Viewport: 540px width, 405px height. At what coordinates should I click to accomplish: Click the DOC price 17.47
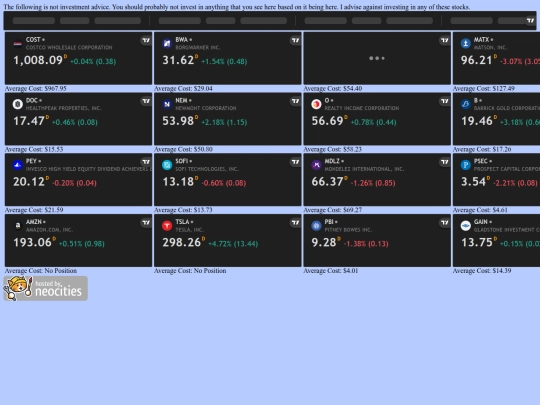pyautogui.click(x=29, y=121)
